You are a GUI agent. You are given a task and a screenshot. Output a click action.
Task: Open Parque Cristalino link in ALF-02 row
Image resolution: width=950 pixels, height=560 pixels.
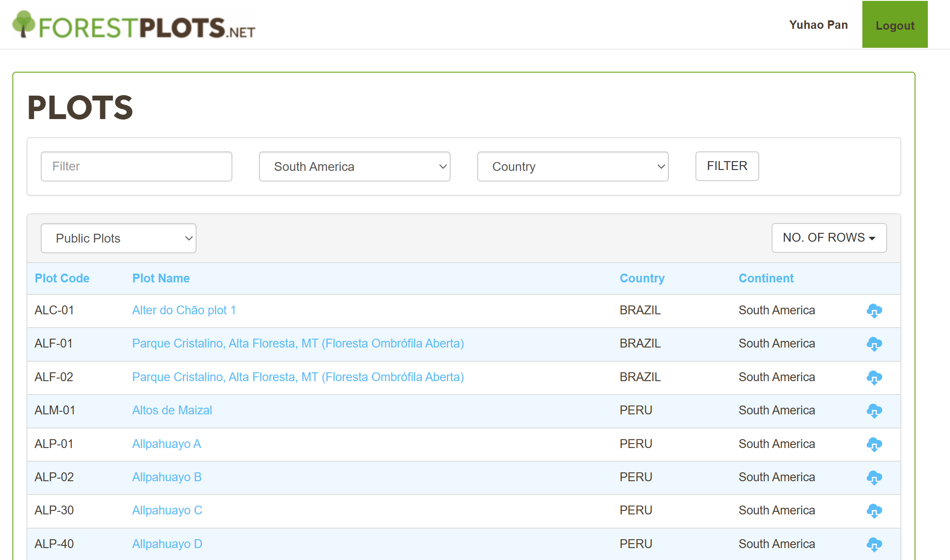(298, 377)
